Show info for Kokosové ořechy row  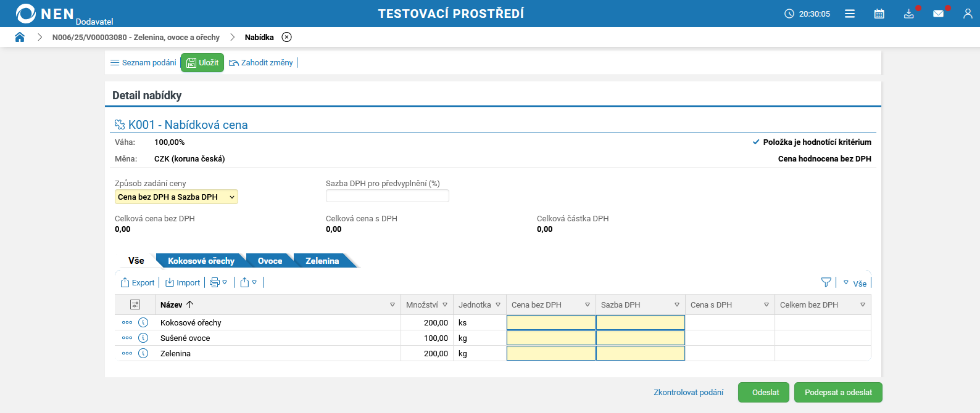click(x=143, y=322)
